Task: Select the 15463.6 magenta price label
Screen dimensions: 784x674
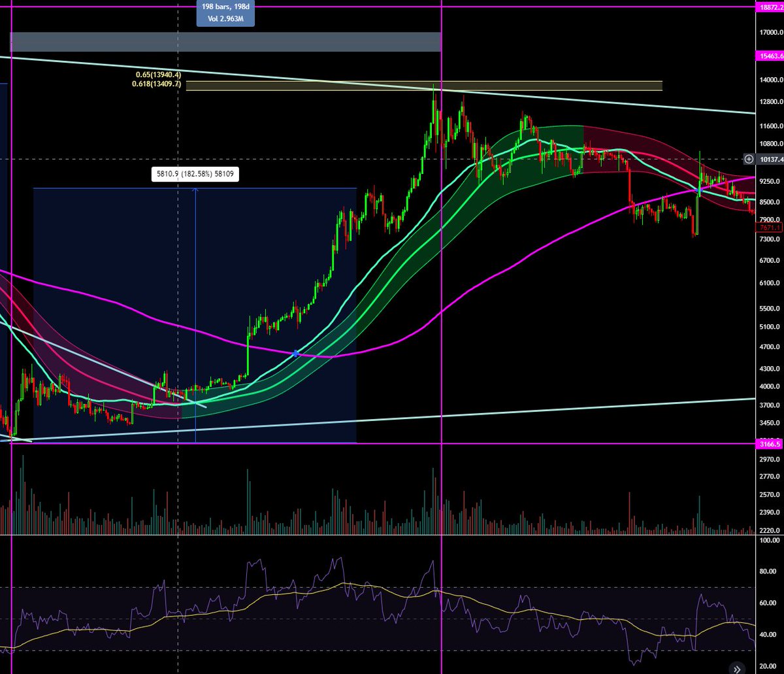Action: coord(768,56)
